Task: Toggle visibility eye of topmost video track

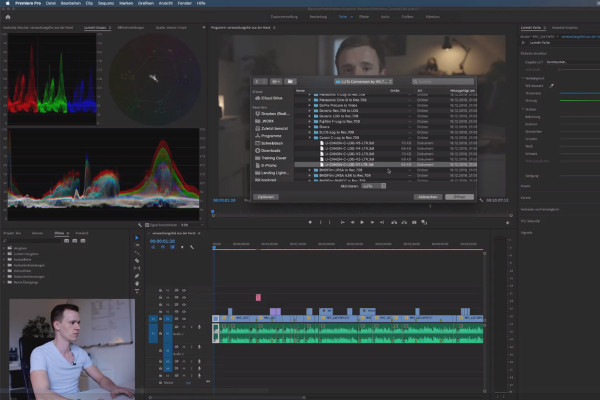Action: [x=184, y=291]
